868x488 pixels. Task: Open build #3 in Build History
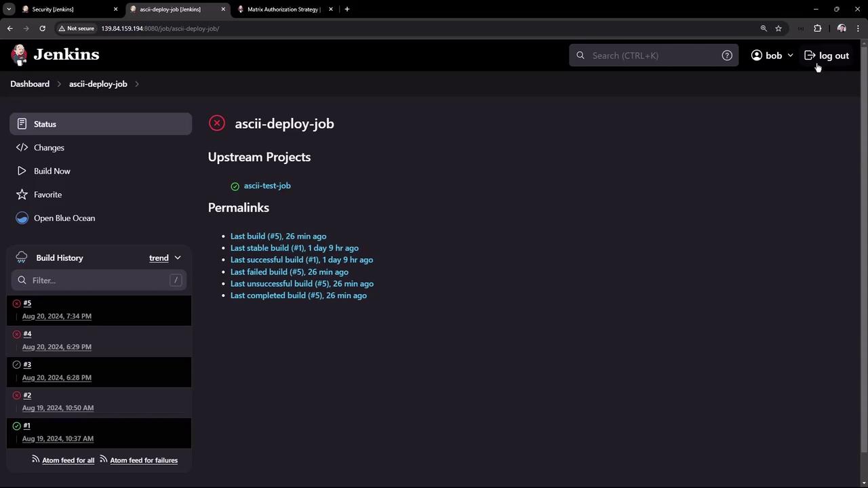point(27,365)
